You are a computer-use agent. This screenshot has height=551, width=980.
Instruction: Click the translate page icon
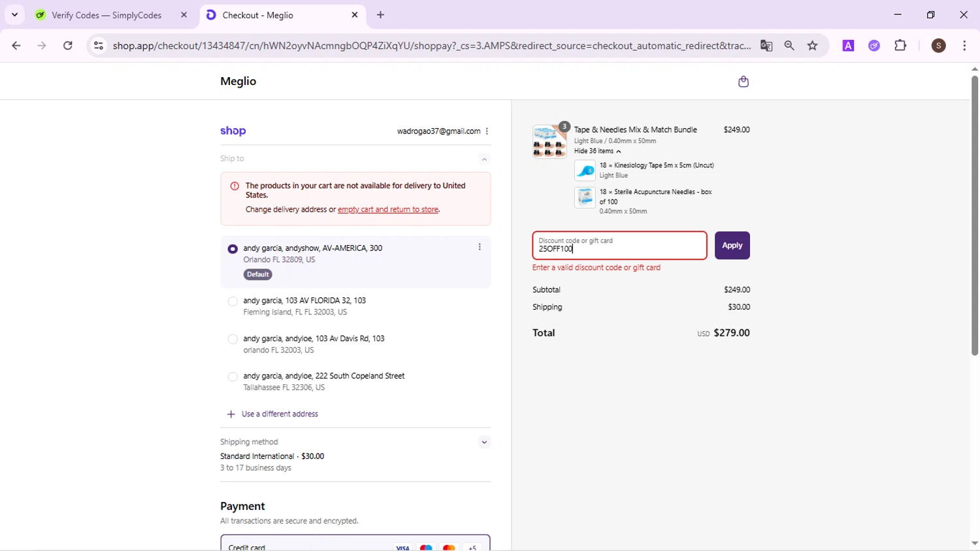[x=766, y=46]
